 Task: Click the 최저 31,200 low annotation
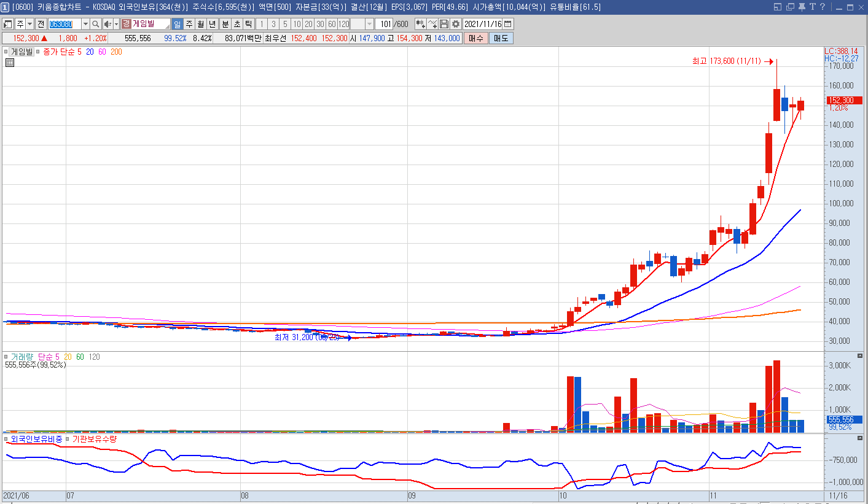click(x=307, y=337)
